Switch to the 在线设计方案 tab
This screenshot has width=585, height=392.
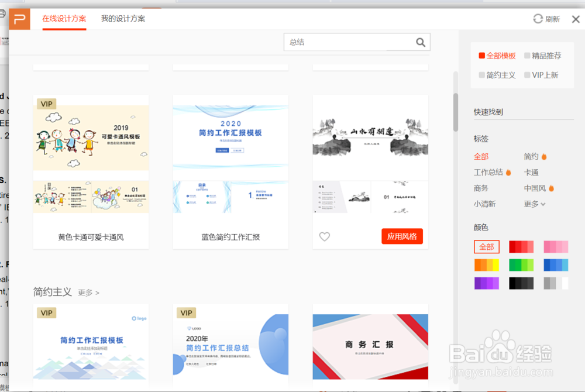[x=63, y=19]
